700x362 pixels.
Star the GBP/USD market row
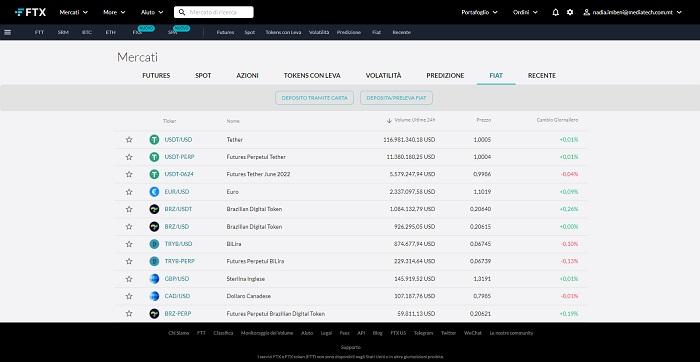pyautogui.click(x=129, y=279)
